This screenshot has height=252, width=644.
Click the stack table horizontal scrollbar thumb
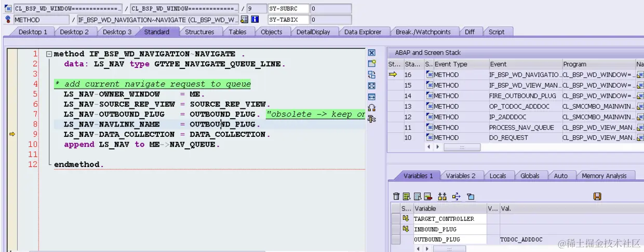[x=462, y=147]
